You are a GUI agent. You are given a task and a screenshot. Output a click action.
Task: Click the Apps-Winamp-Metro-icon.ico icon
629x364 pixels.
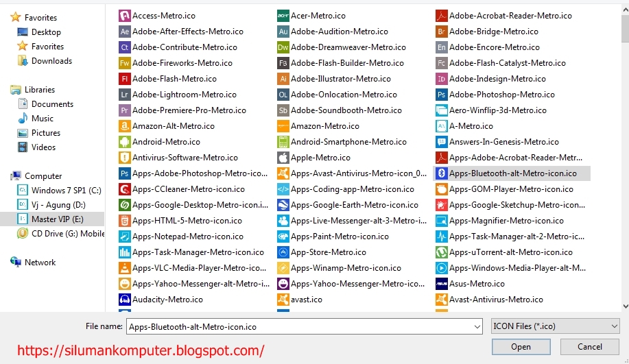(283, 268)
